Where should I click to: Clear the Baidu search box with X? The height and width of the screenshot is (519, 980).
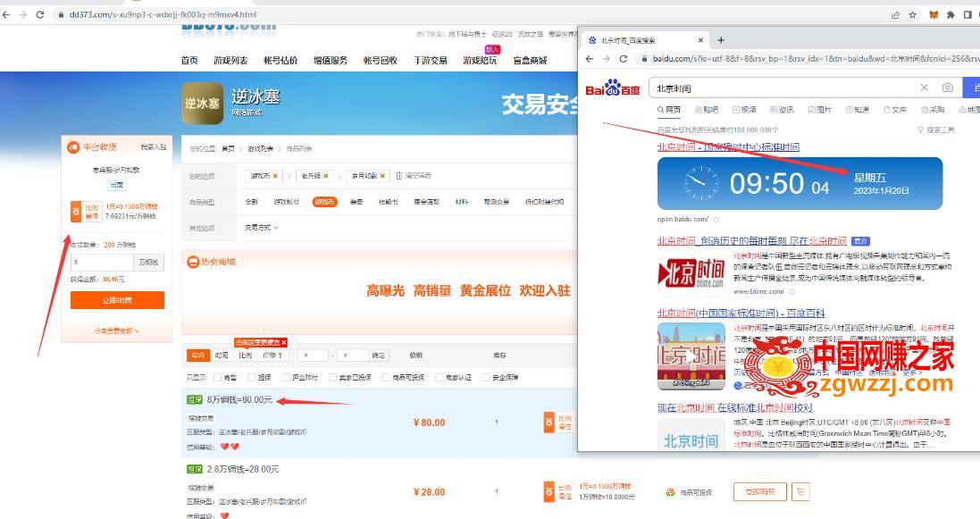click(925, 88)
